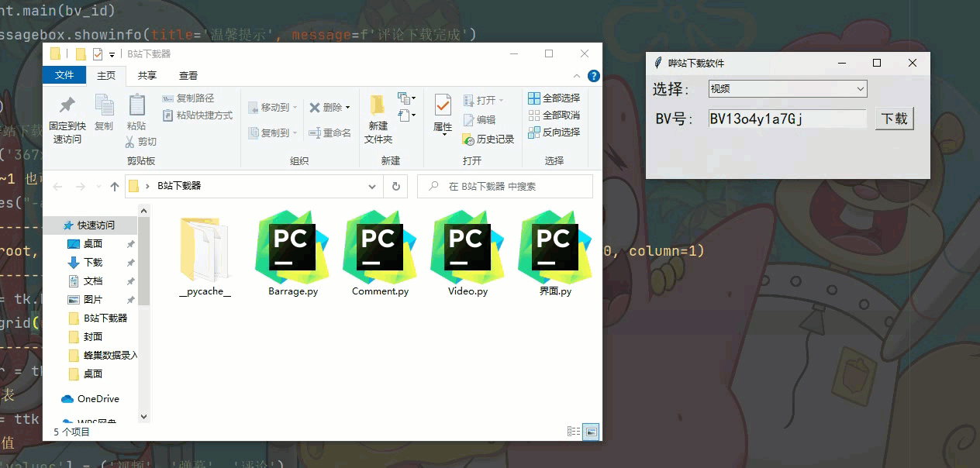Open the Delete (删除) dropdown
980x468 pixels.
pos(330,108)
